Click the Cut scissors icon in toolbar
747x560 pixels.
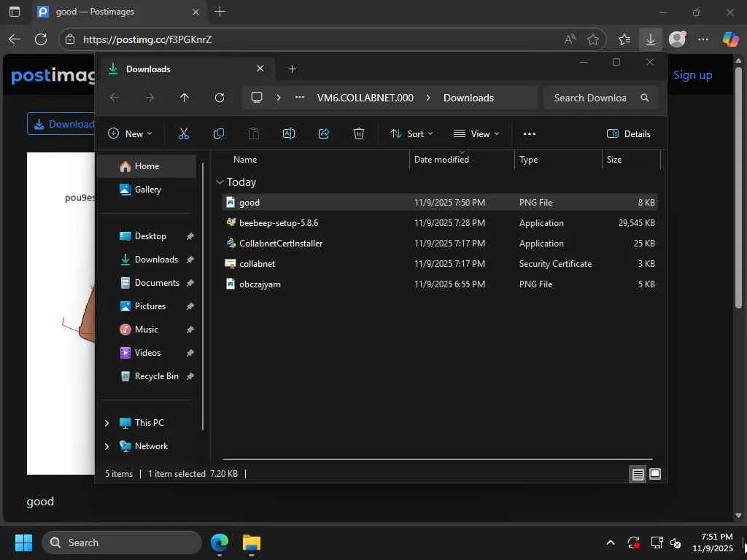184,133
